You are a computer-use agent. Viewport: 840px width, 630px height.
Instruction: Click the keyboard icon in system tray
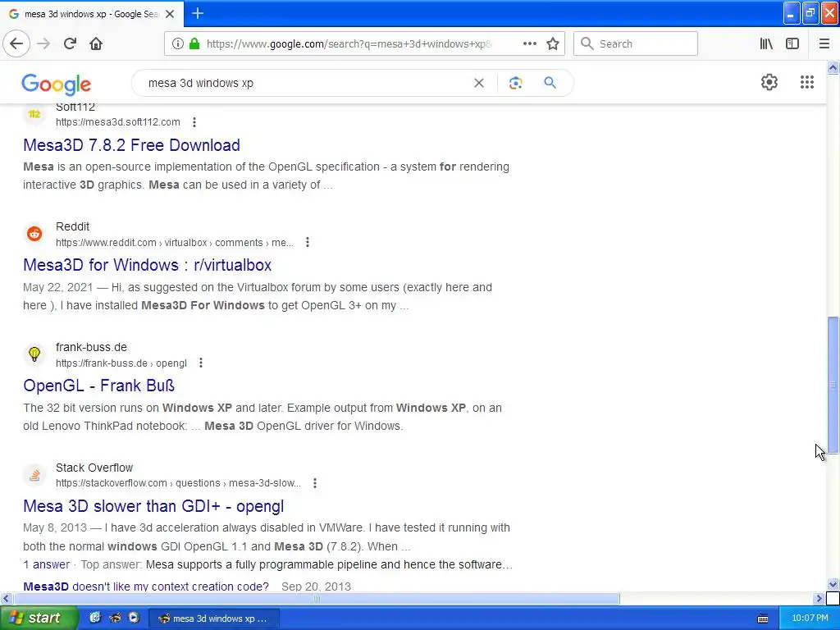click(763, 619)
